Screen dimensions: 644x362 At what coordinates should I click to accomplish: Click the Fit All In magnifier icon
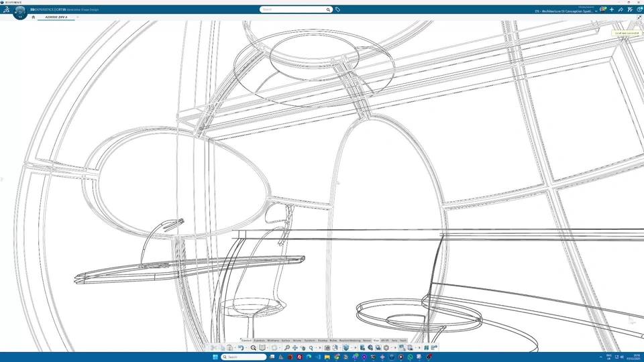pyautogui.click(x=254, y=348)
